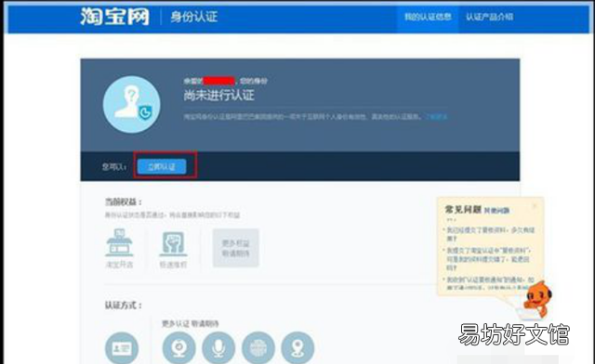Click the 了解更多 link in the description

point(436,117)
